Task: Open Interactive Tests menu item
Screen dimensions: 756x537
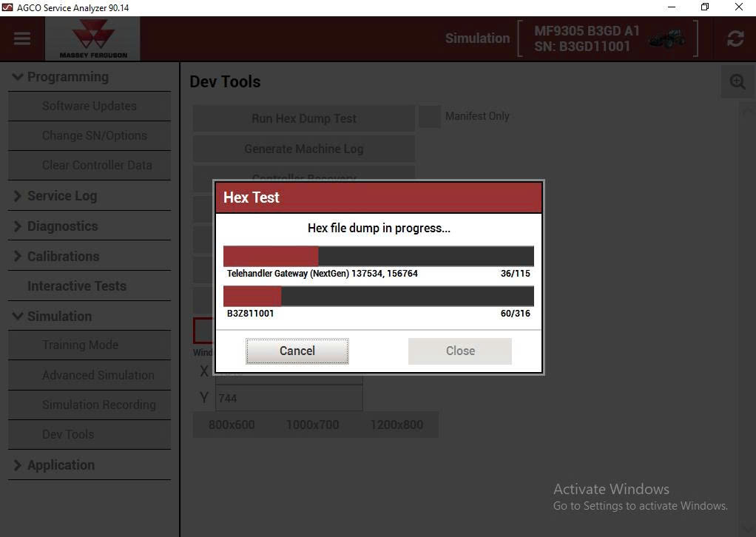Action: point(90,286)
